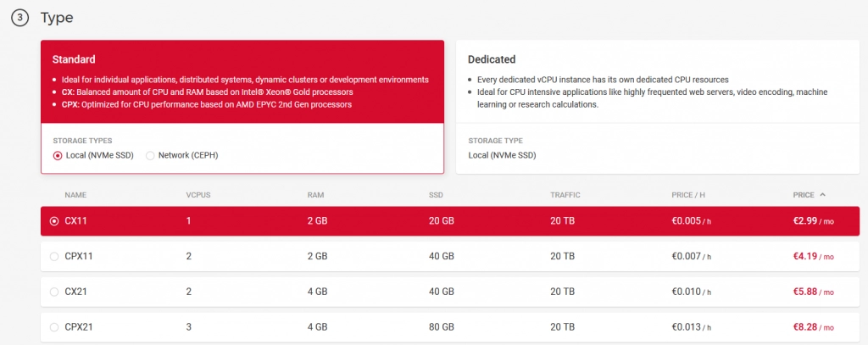
Task: Sort by the Traffic column header
Action: tap(565, 195)
